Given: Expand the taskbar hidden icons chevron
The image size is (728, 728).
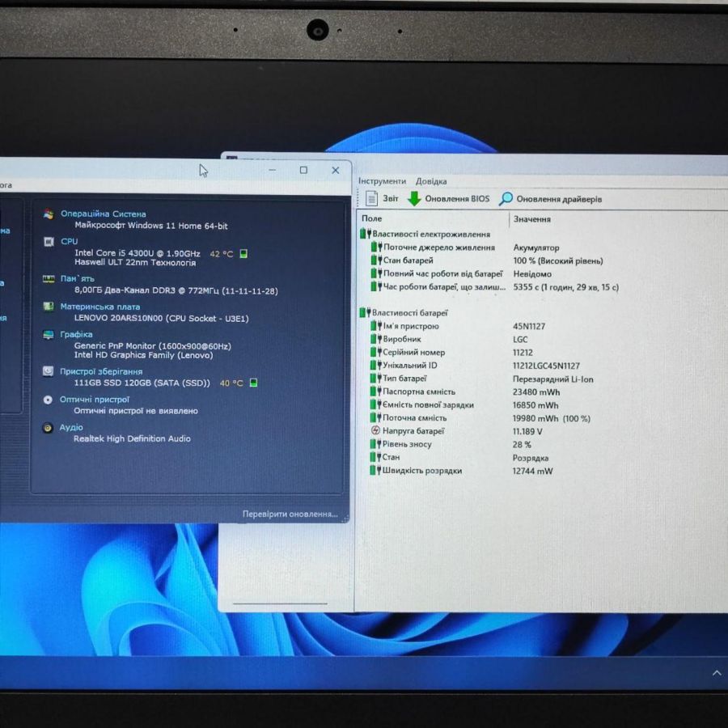Looking at the screenshot, I should point(717,673).
